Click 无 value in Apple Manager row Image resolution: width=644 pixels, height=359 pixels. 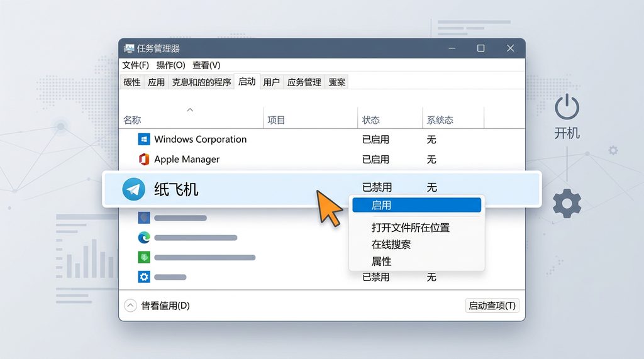pyautogui.click(x=431, y=159)
